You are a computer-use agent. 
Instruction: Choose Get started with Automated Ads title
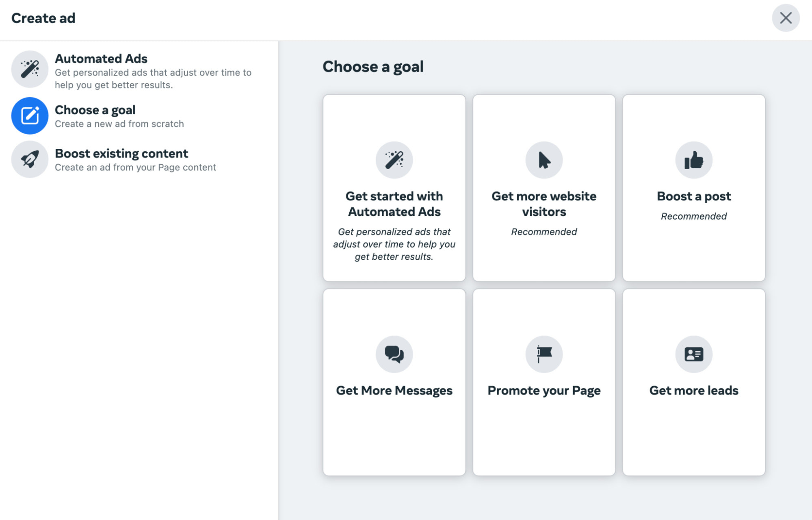tap(394, 204)
